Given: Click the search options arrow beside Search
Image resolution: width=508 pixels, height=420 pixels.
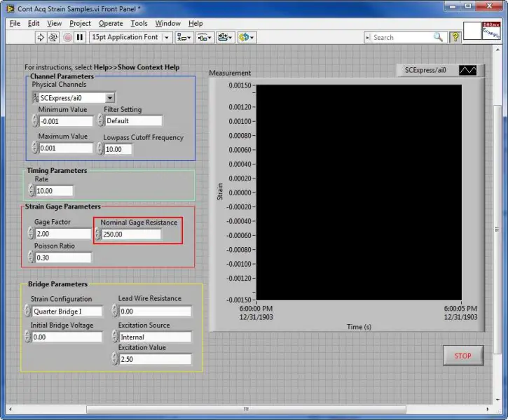Looking at the screenshot, I should coord(367,38).
